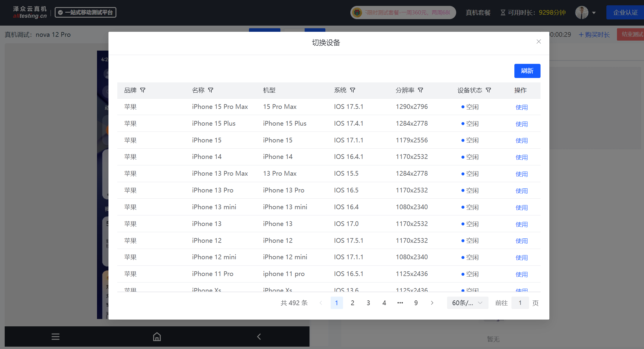
Task: Click the 1290x2796 resolution cell
Action: coord(412,107)
